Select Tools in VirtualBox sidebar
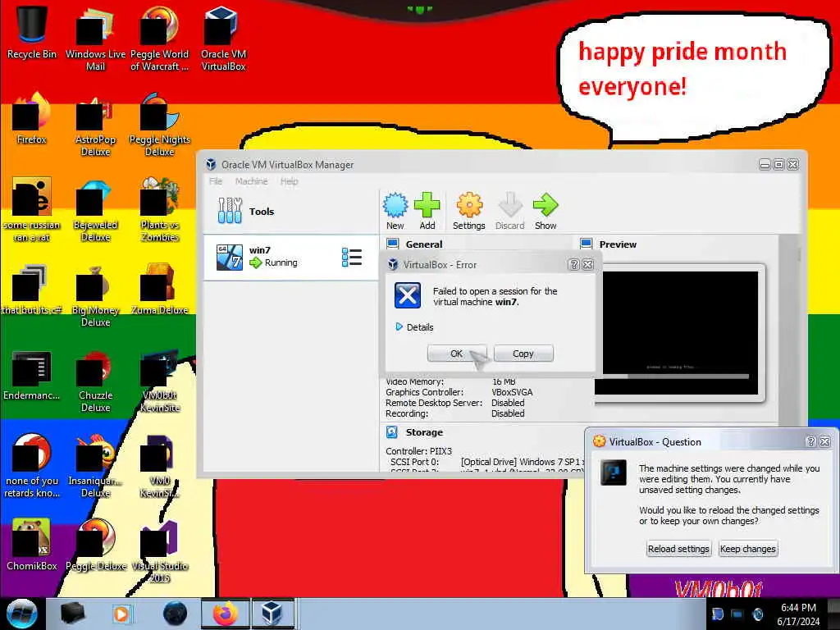Image resolution: width=840 pixels, height=630 pixels. (x=291, y=211)
